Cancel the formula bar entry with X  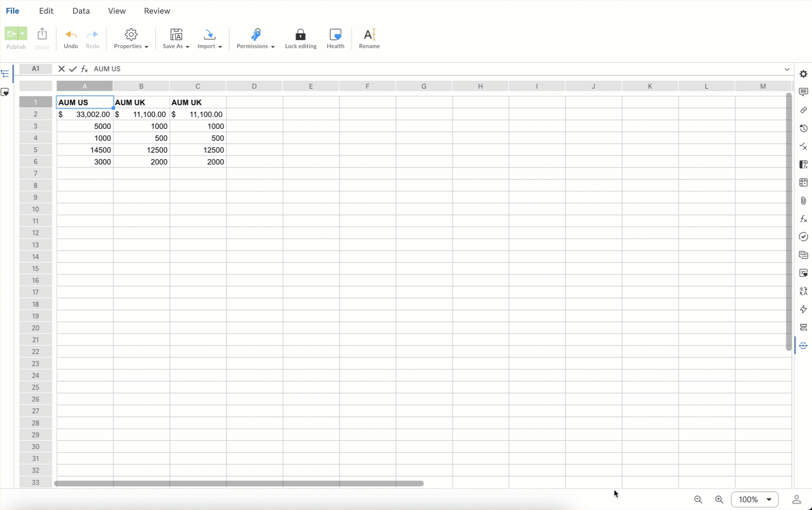point(61,69)
